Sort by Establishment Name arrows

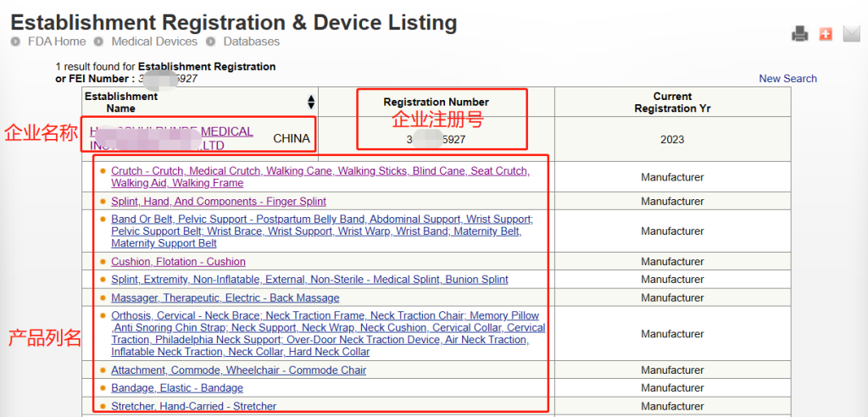[x=310, y=102]
